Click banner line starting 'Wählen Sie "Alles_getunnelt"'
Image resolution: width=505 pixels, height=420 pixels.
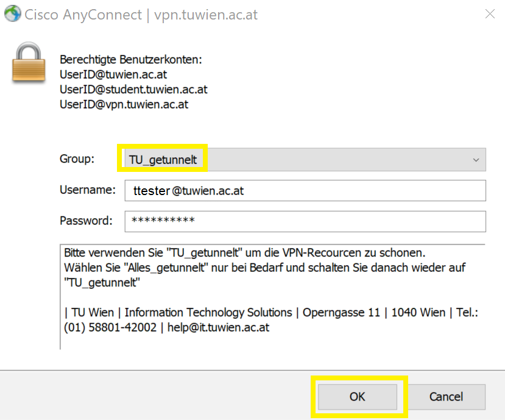pyautogui.click(x=265, y=268)
